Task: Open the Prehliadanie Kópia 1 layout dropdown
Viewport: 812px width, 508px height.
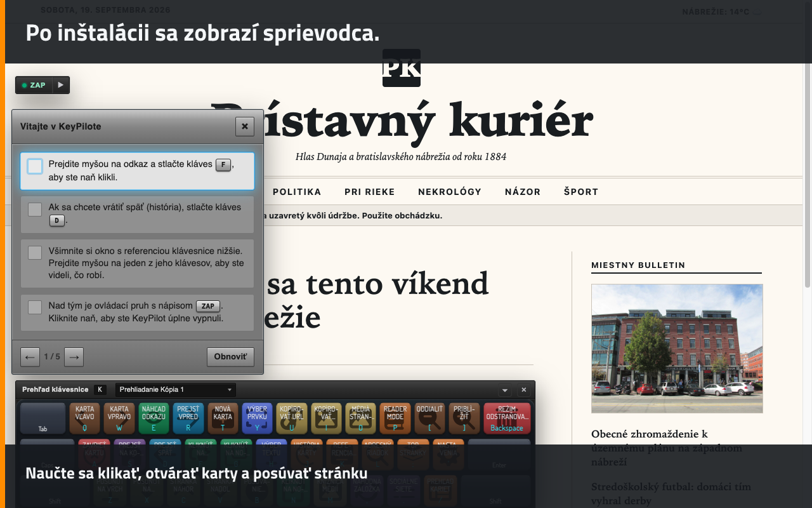Action: click(x=176, y=389)
